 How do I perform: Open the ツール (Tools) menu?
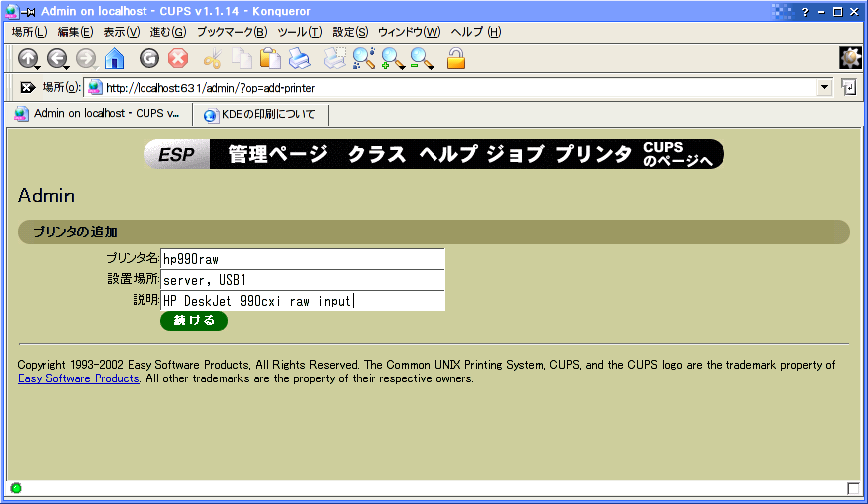299,32
